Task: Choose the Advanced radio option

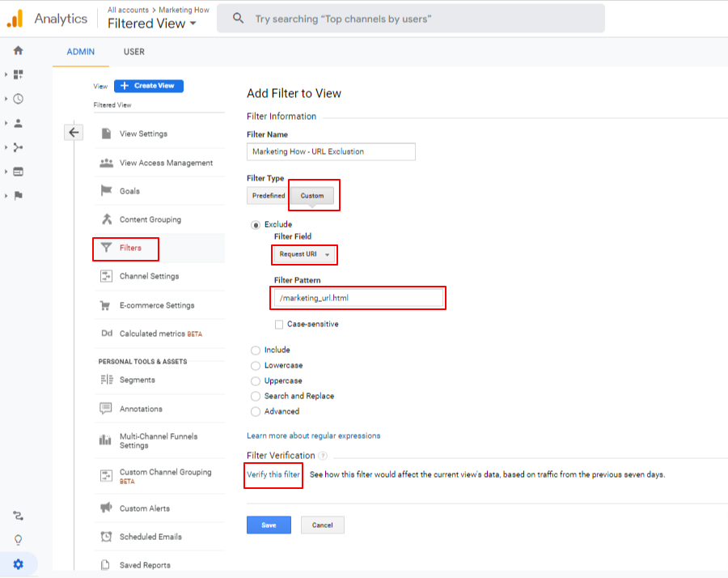Action: click(256, 412)
